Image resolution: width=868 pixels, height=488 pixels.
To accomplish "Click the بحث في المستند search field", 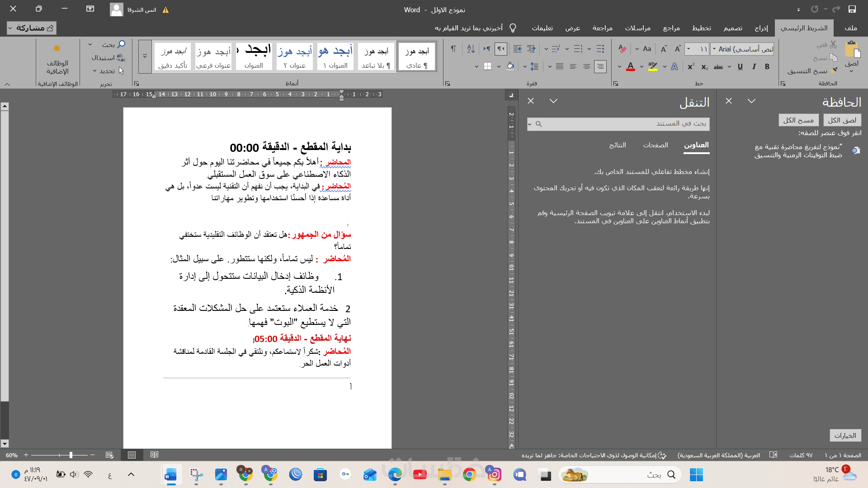I will [x=624, y=124].
